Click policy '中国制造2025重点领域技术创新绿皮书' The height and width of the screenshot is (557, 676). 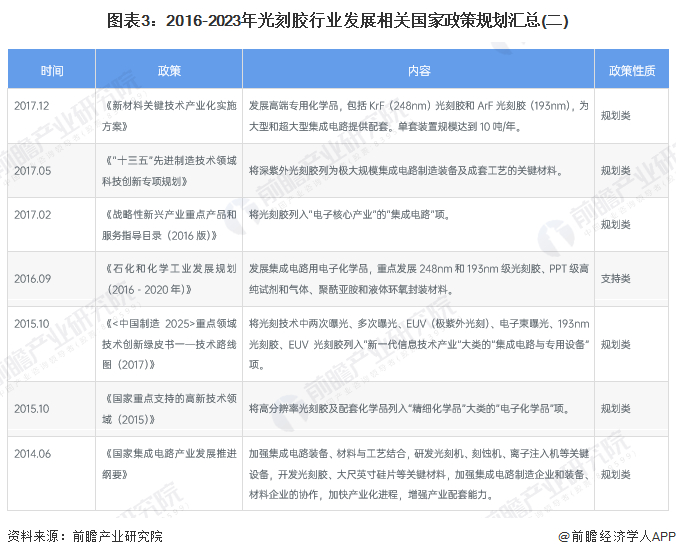169,344
